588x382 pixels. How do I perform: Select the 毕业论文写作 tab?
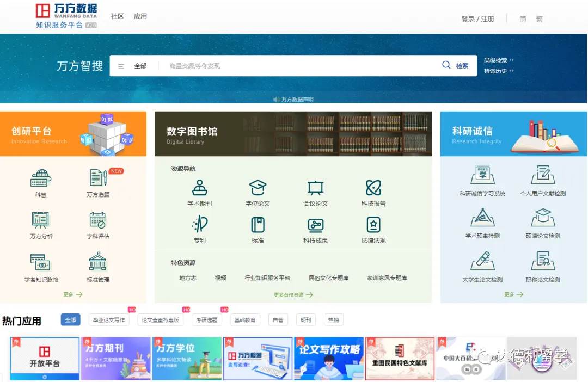(x=109, y=320)
